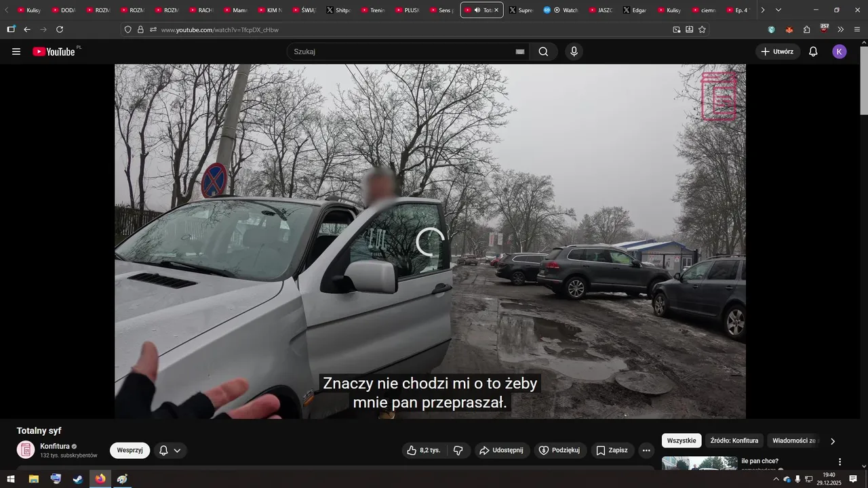List all tabs with dropdown arrow
Screen dimensions: 868x488
click(778, 10)
